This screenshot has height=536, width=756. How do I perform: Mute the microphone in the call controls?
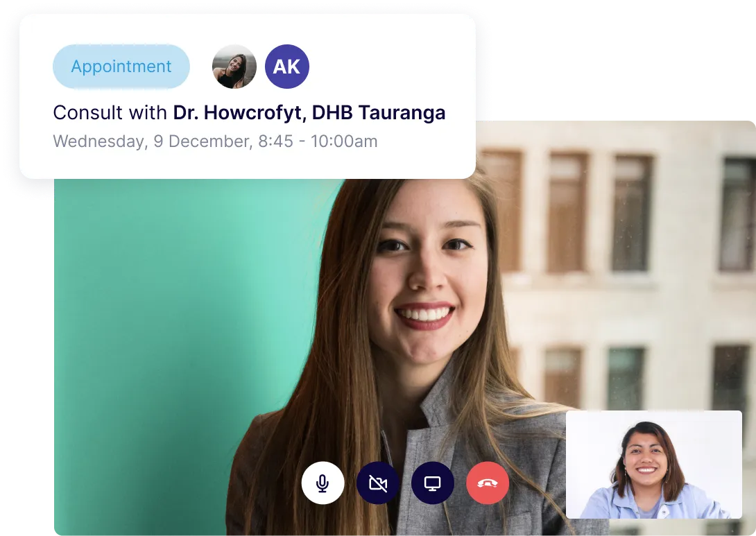(x=323, y=483)
